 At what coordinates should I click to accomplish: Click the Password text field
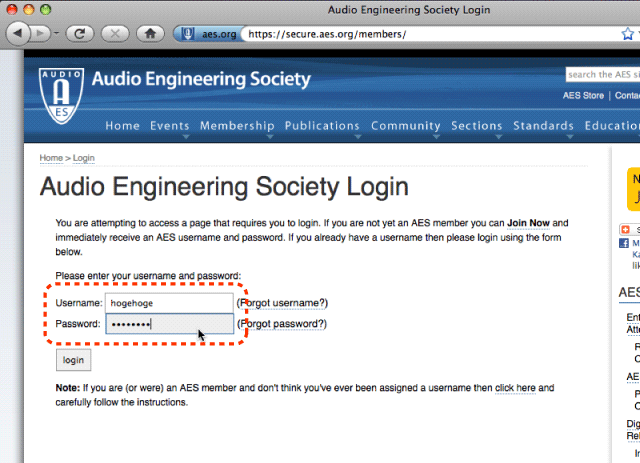(169, 324)
